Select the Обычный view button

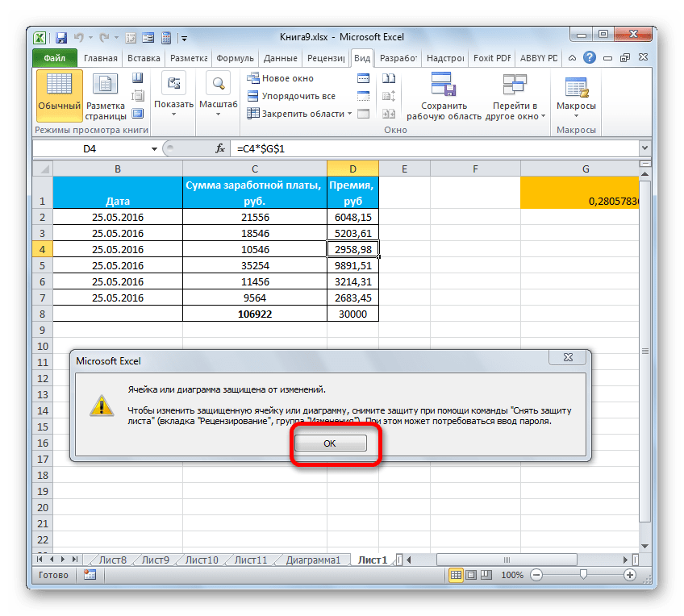(60, 95)
